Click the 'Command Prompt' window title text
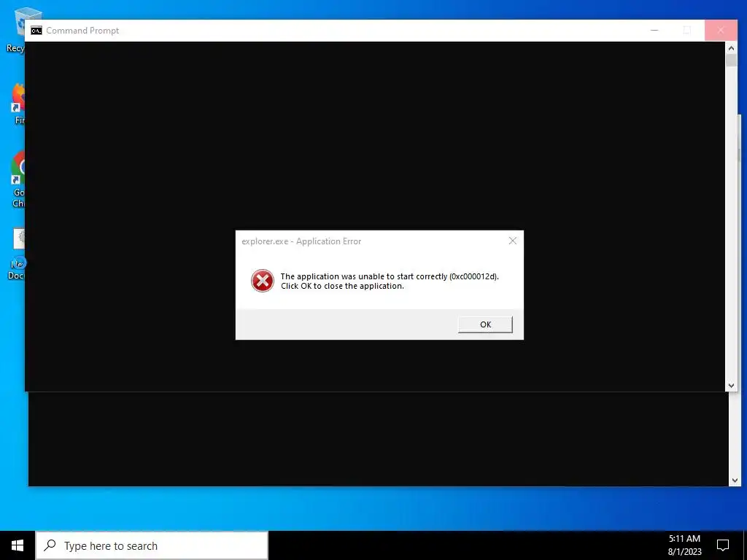This screenshot has height=560, width=747. click(x=82, y=31)
